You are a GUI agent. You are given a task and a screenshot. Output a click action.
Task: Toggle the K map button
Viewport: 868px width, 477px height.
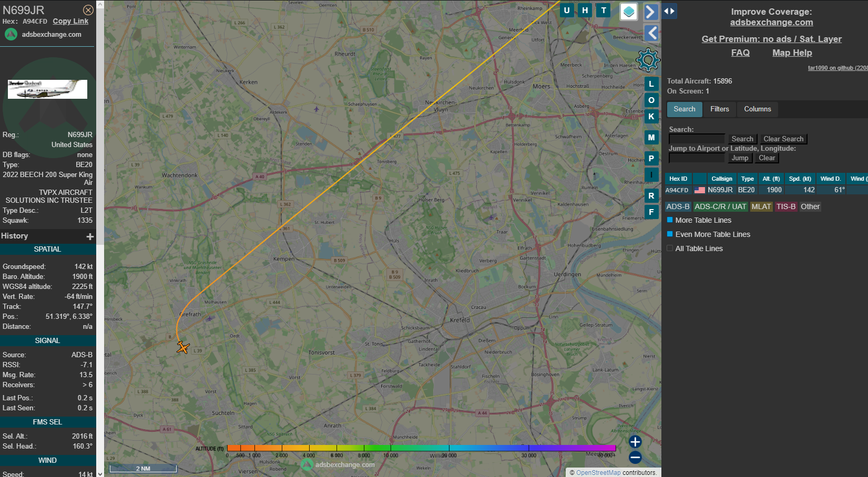coord(651,117)
